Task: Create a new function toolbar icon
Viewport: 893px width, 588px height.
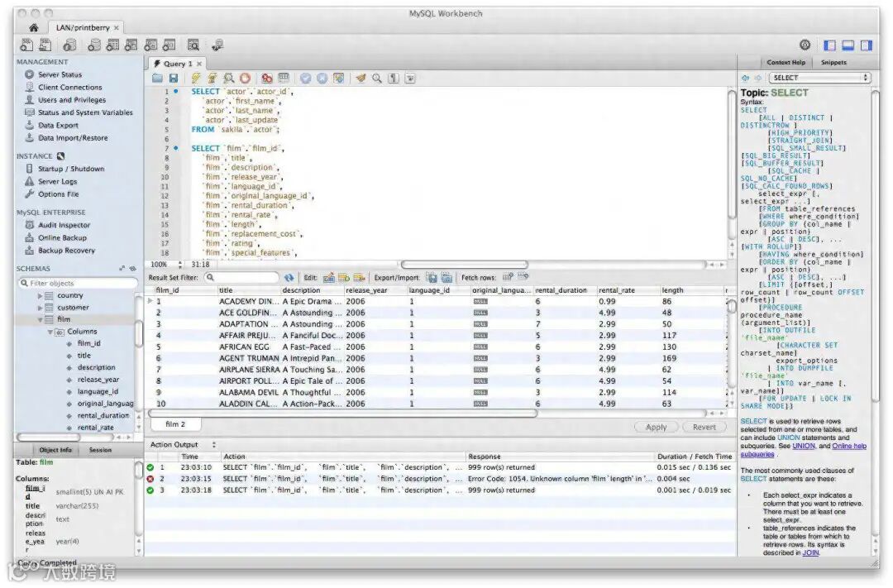Action: [x=170, y=45]
